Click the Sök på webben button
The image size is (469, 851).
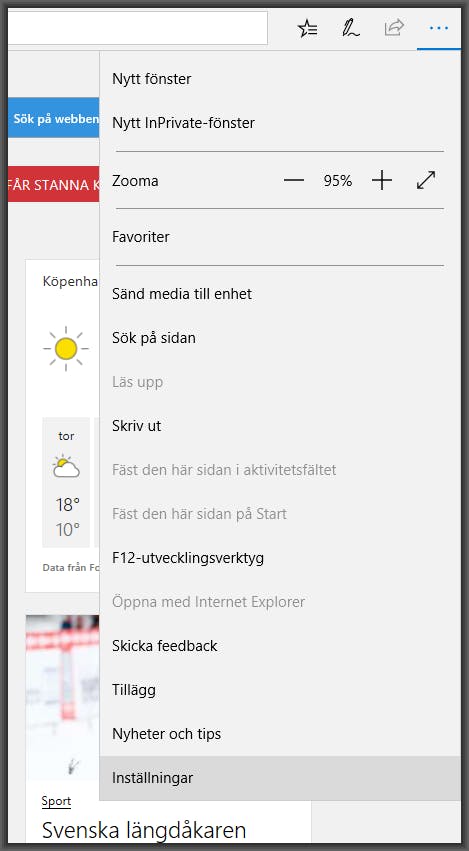(54, 118)
